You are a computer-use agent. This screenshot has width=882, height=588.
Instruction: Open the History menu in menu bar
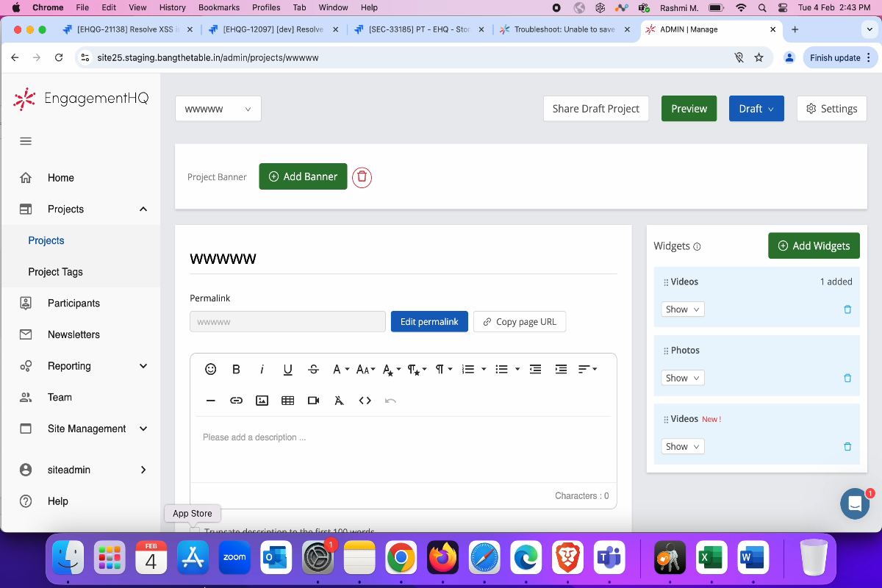173,7
